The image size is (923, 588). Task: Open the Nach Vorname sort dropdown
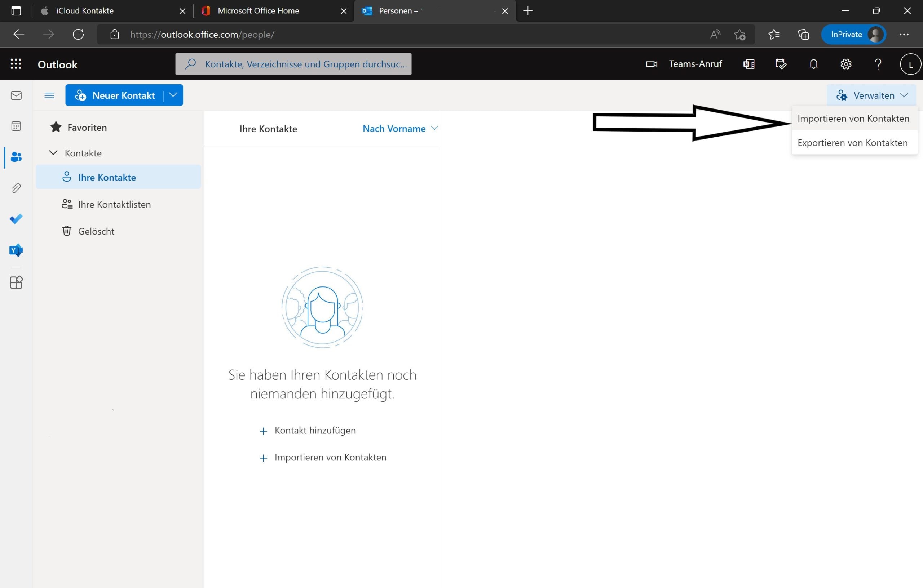(x=399, y=129)
